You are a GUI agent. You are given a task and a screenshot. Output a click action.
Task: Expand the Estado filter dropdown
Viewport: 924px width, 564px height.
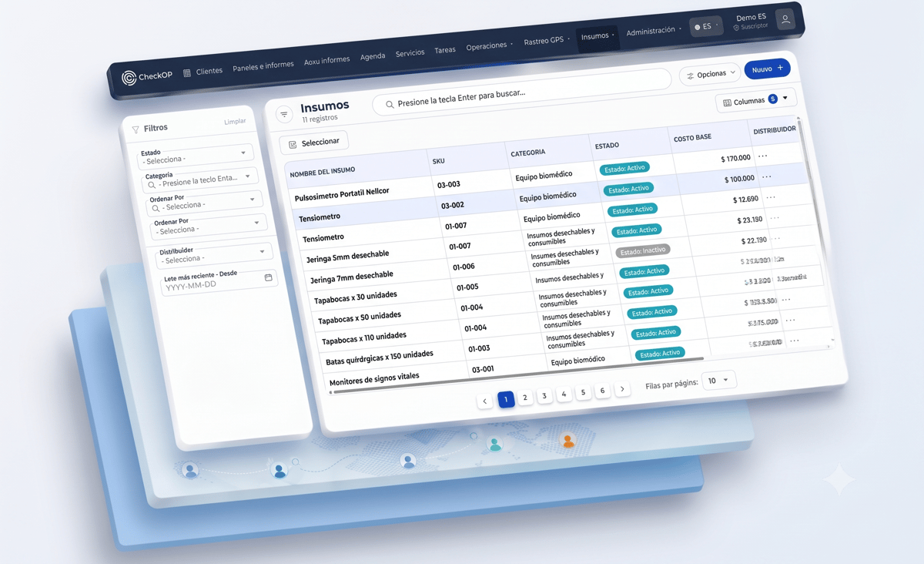click(196, 156)
